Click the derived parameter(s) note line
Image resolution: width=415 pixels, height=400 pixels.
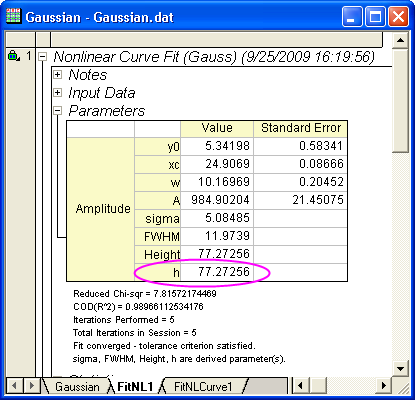click(x=179, y=359)
